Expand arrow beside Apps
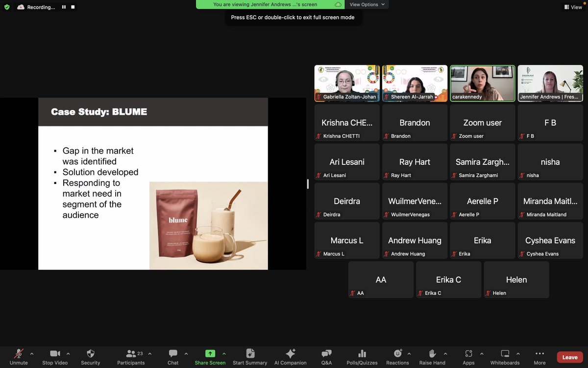Image resolution: width=588 pixels, height=368 pixels. (x=482, y=353)
